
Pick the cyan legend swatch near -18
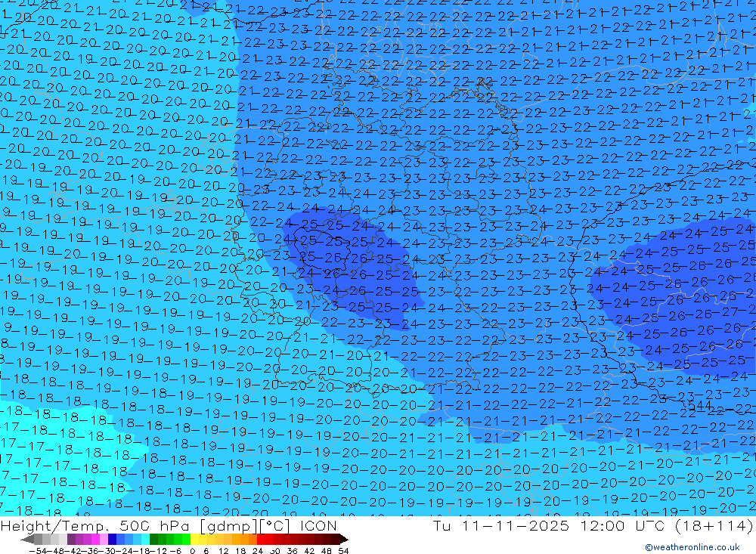pos(145,540)
